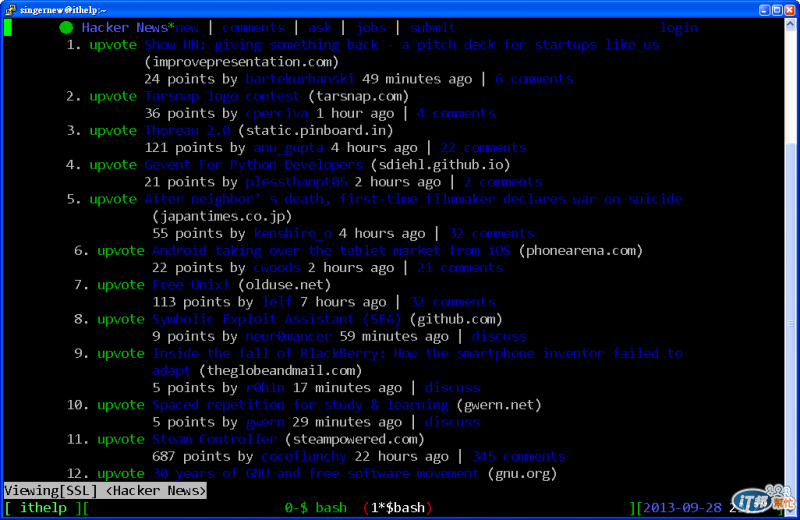
Task: Open 'Spaced repetition for study & learning'
Action: pyautogui.click(x=300, y=405)
